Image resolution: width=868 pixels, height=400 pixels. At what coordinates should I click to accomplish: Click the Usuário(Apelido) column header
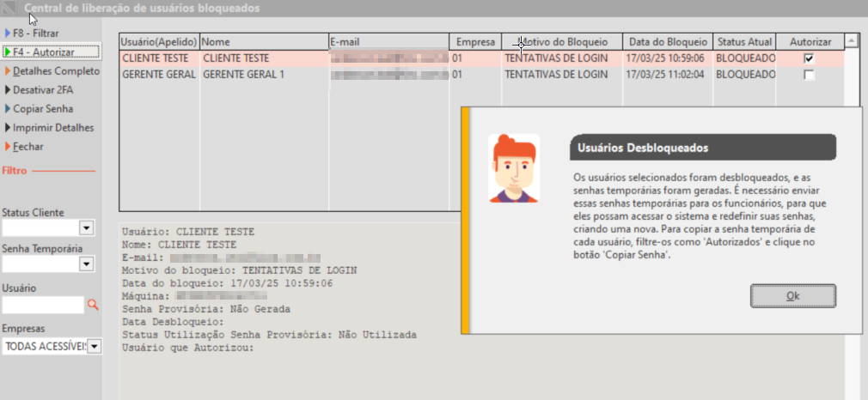point(160,42)
